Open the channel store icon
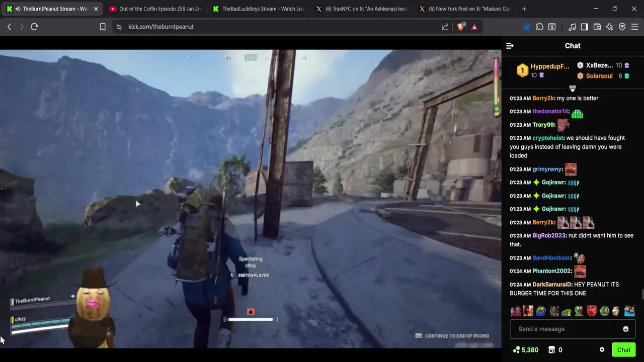 point(551,350)
